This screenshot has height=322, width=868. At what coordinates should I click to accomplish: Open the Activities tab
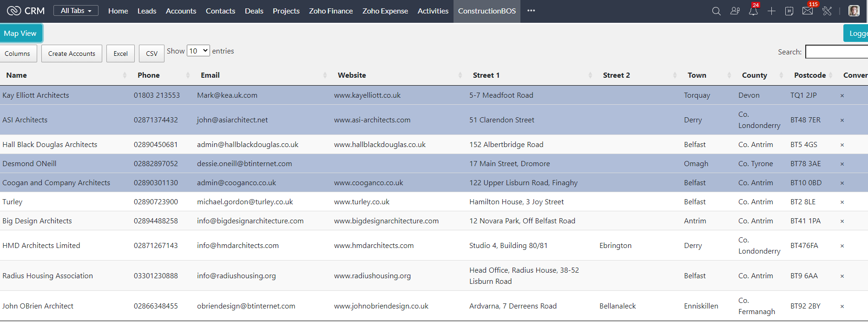[x=433, y=11]
